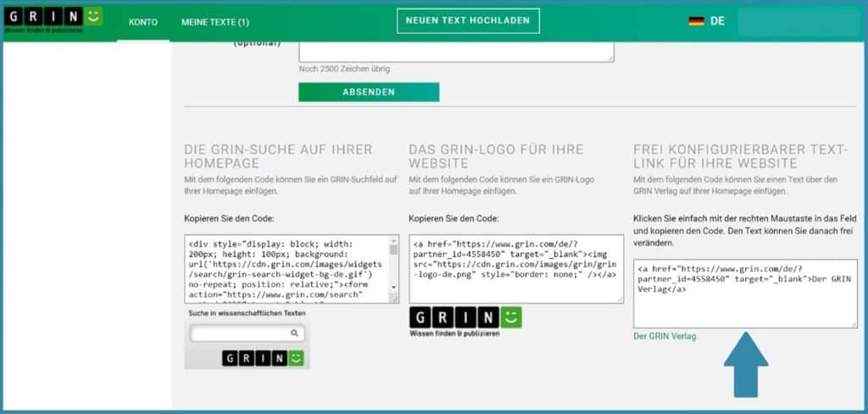Focus the GRIN search widget code box

click(287, 269)
